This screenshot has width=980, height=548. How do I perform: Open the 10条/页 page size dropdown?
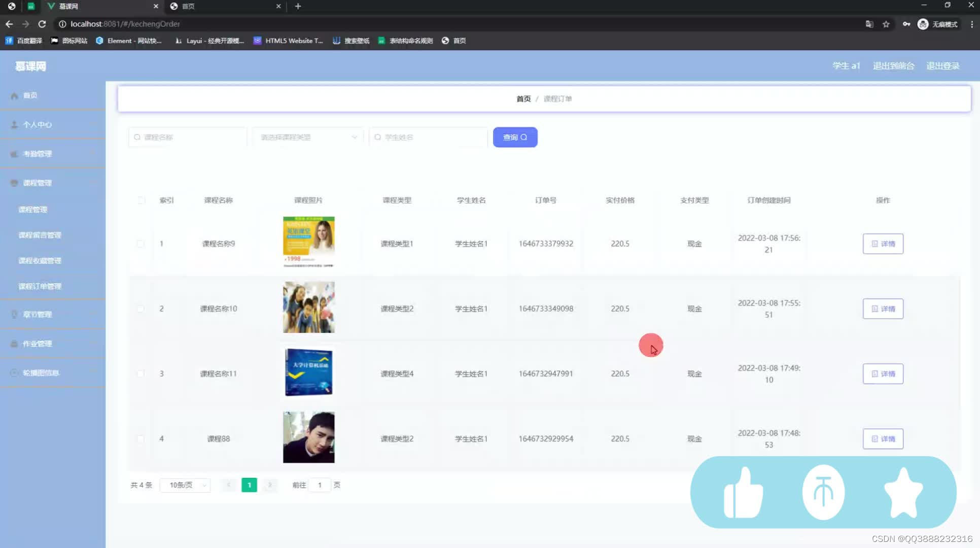(185, 485)
